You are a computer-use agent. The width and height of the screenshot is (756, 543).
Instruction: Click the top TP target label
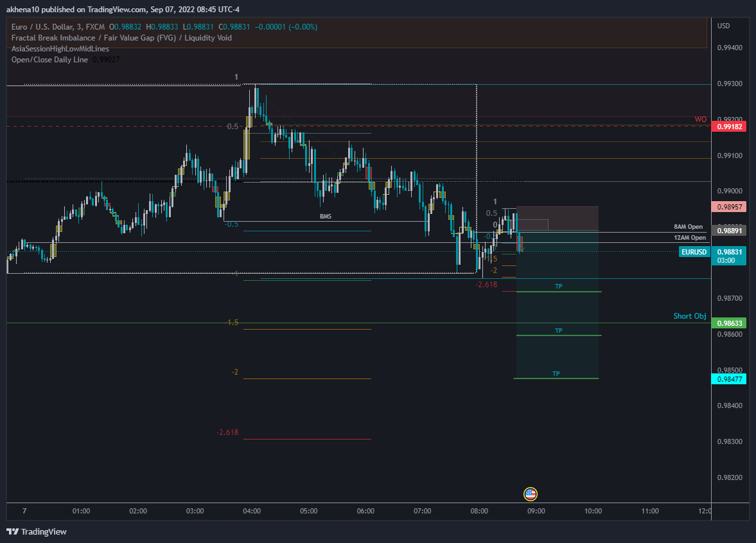558,287
